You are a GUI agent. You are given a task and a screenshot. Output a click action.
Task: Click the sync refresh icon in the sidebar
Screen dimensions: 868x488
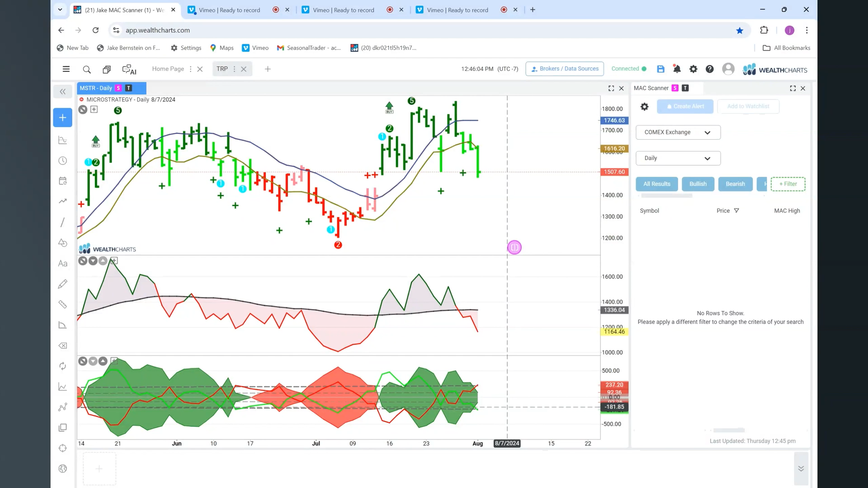(x=63, y=366)
